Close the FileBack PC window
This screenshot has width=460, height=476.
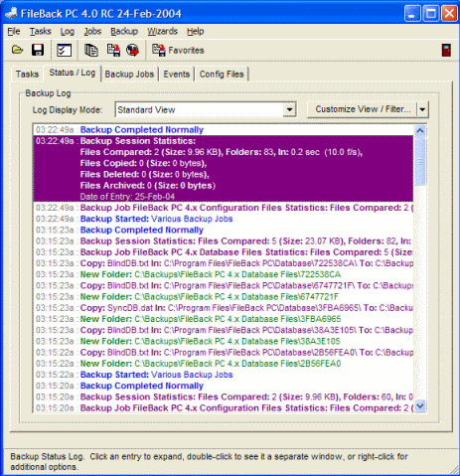[449, 14]
